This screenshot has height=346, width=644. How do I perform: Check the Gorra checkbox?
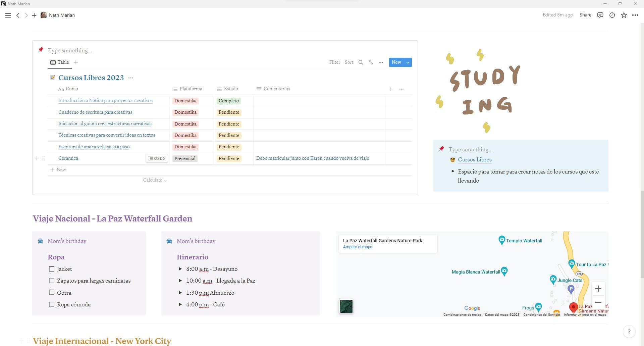pyautogui.click(x=52, y=293)
